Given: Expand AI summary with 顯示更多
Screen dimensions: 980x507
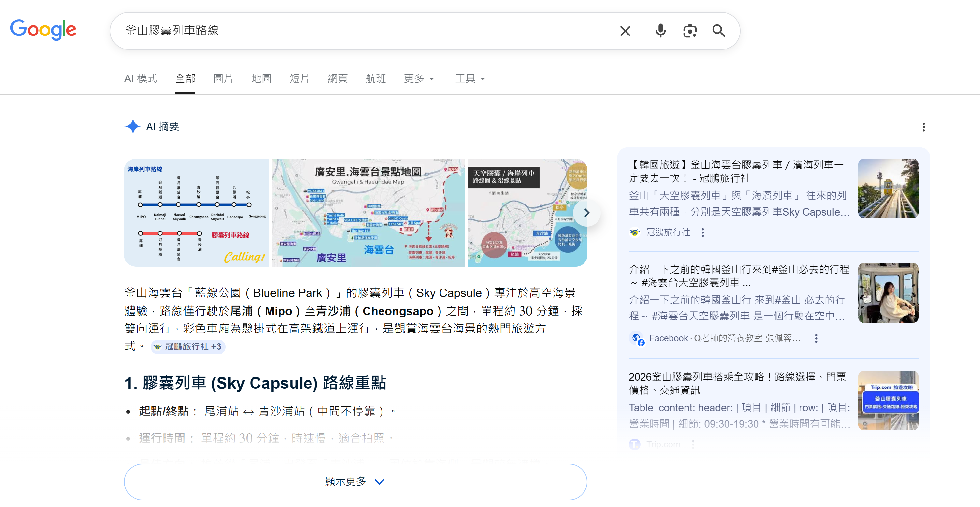Looking at the screenshot, I should (355, 482).
